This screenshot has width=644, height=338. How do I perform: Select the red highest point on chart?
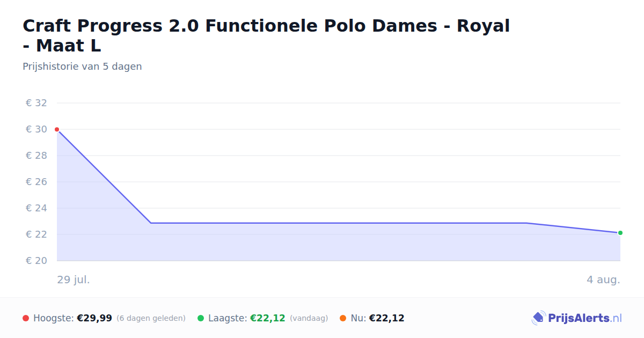pos(57,129)
